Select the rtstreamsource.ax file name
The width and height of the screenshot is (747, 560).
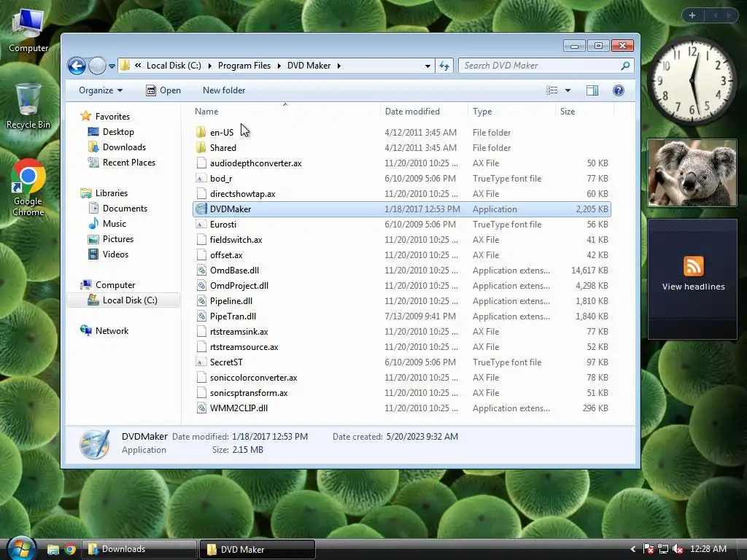244,346
